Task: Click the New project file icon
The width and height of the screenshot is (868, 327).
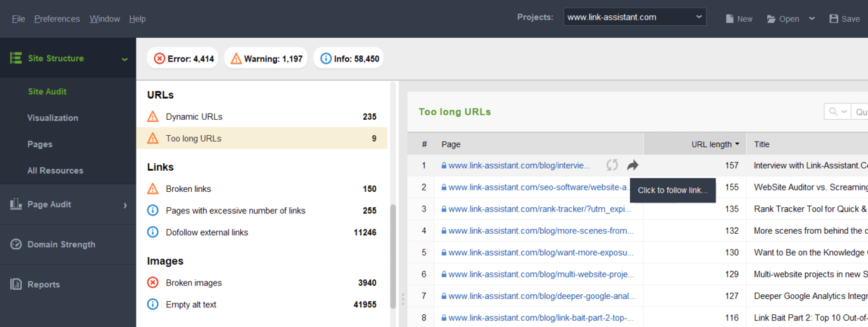Action: pyautogui.click(x=730, y=18)
